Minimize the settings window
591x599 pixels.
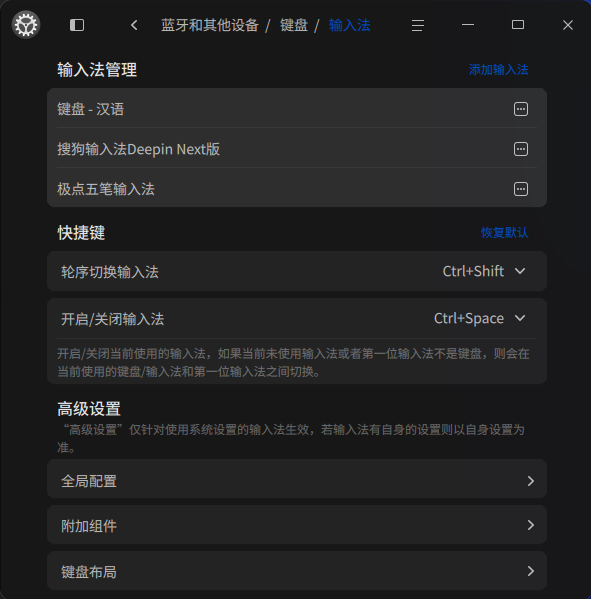click(468, 25)
